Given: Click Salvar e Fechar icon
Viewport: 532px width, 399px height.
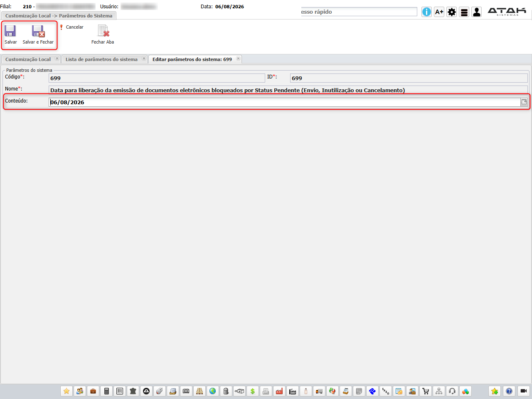Looking at the screenshot, I should (x=38, y=31).
